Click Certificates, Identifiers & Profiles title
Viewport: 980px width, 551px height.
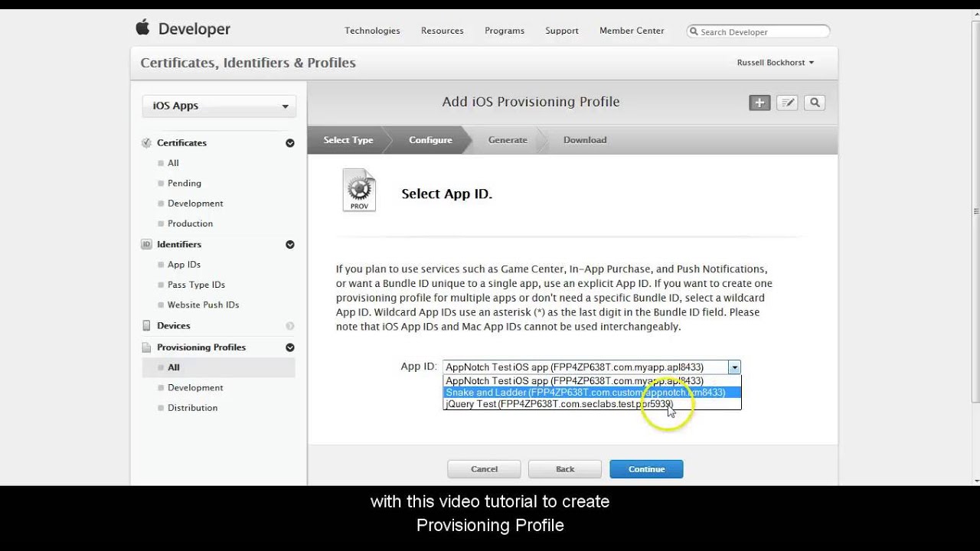click(x=248, y=63)
